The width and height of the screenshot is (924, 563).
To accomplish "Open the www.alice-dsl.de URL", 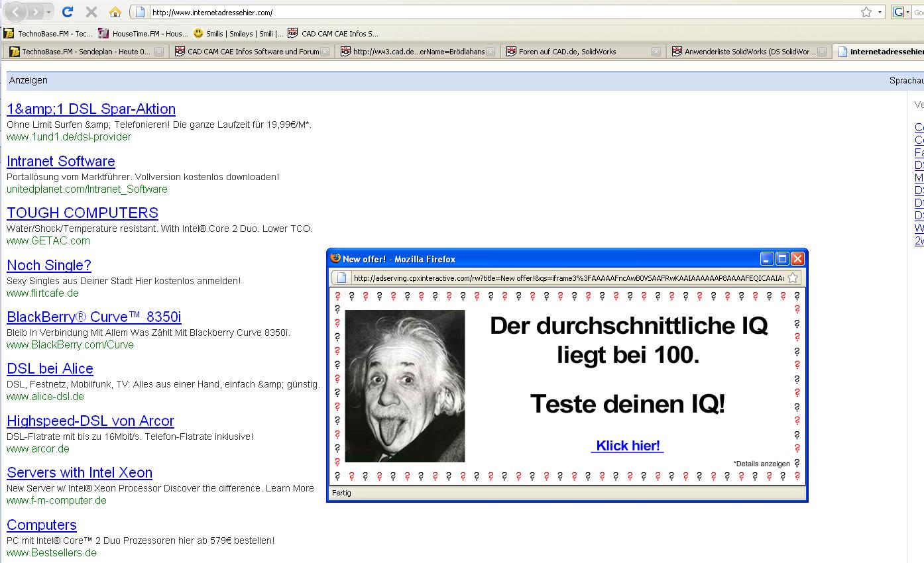I will (x=45, y=397).
